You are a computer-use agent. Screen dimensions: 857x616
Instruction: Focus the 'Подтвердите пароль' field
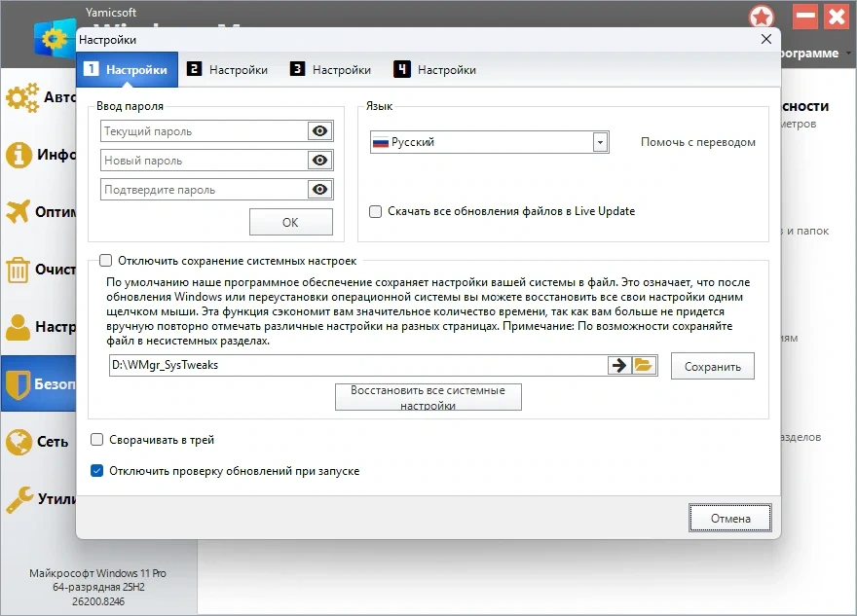click(205, 190)
